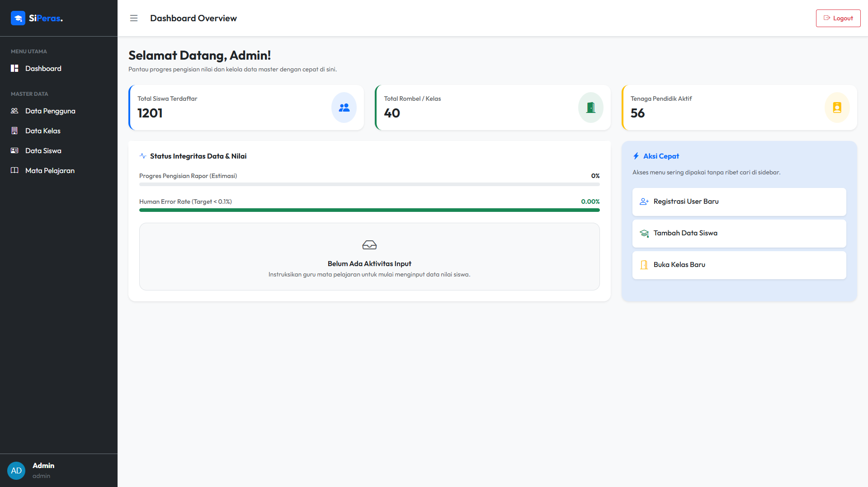868x487 pixels.
Task: Click the green door icon on Total Rombel card
Action: coord(590,108)
